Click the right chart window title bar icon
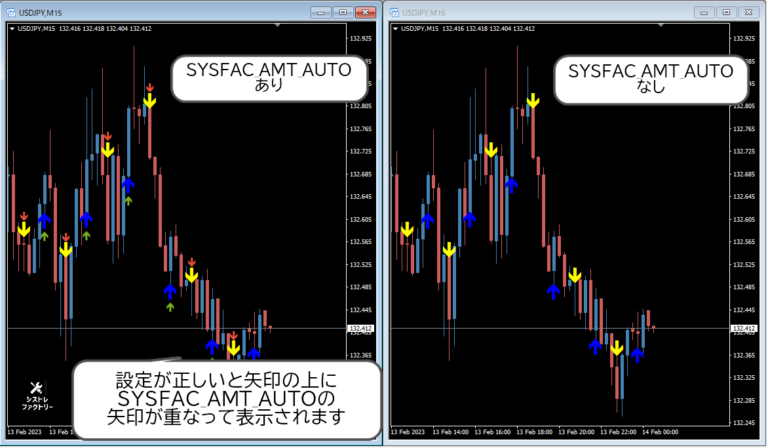 394,11
